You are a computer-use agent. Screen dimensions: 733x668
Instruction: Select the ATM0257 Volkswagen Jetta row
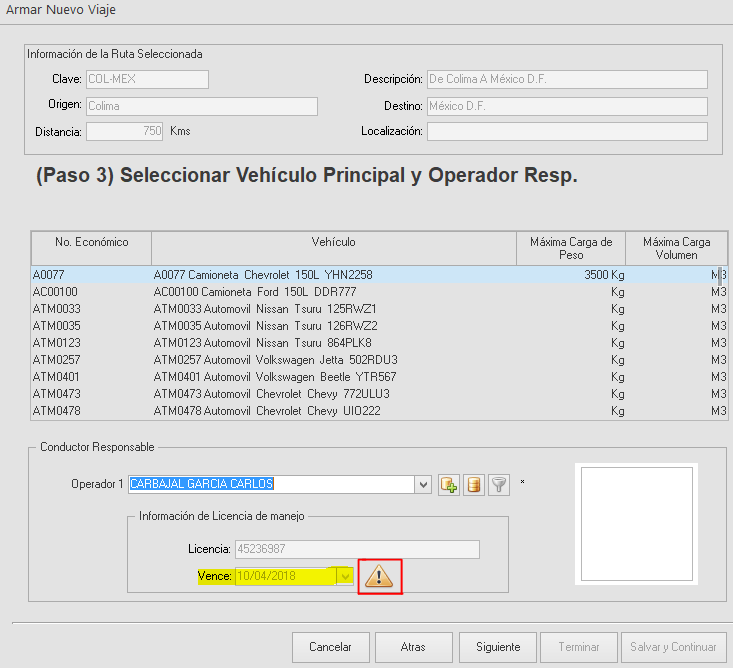coord(275,359)
